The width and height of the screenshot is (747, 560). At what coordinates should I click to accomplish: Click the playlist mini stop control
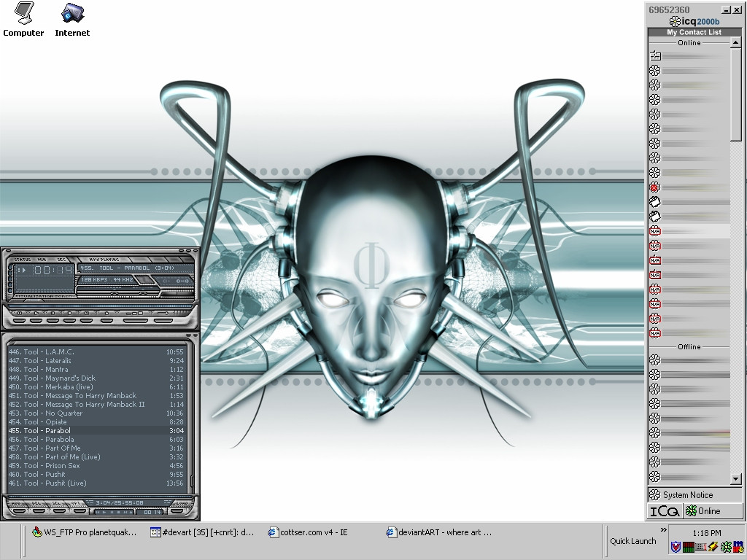click(x=119, y=513)
